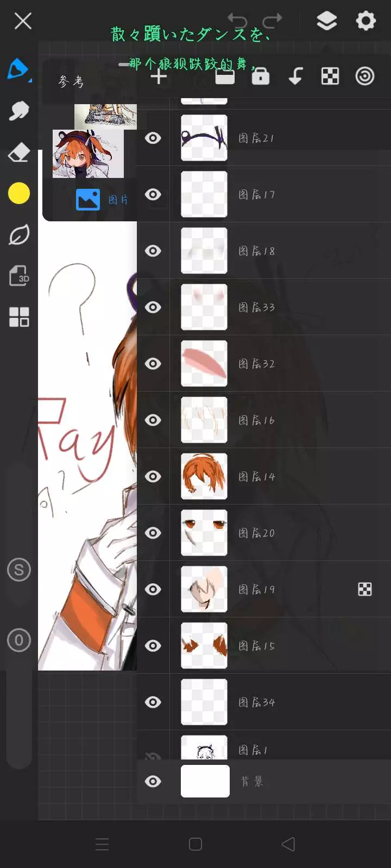The image size is (391, 868).
Task: Toggle visibility of 背景 layer
Action: [x=153, y=781]
